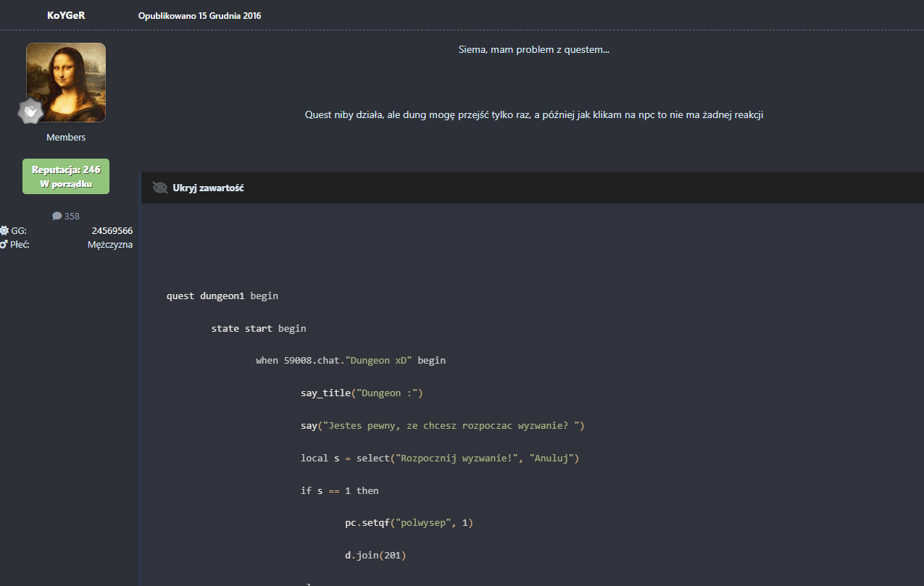Click the Members group label
Image resolution: width=924 pixels, height=586 pixels.
click(x=66, y=137)
